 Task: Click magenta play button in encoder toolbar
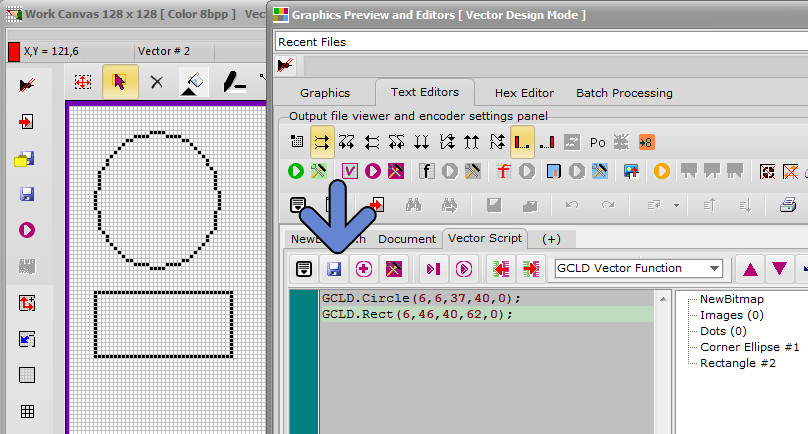pos(373,171)
